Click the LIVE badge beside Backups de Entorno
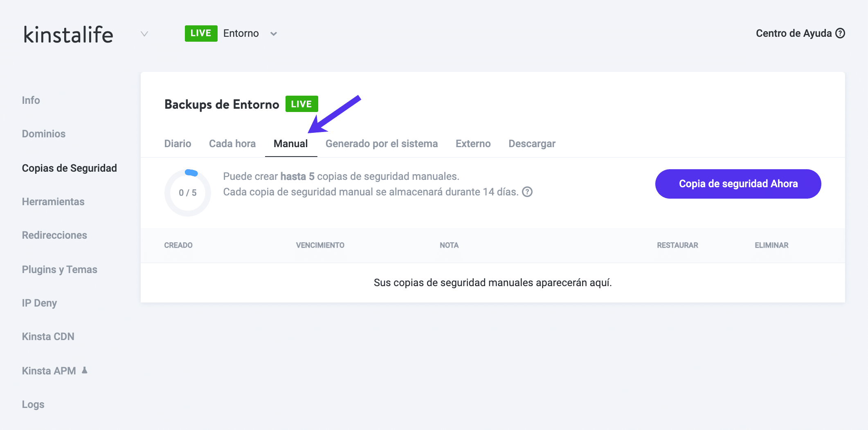 tap(302, 104)
